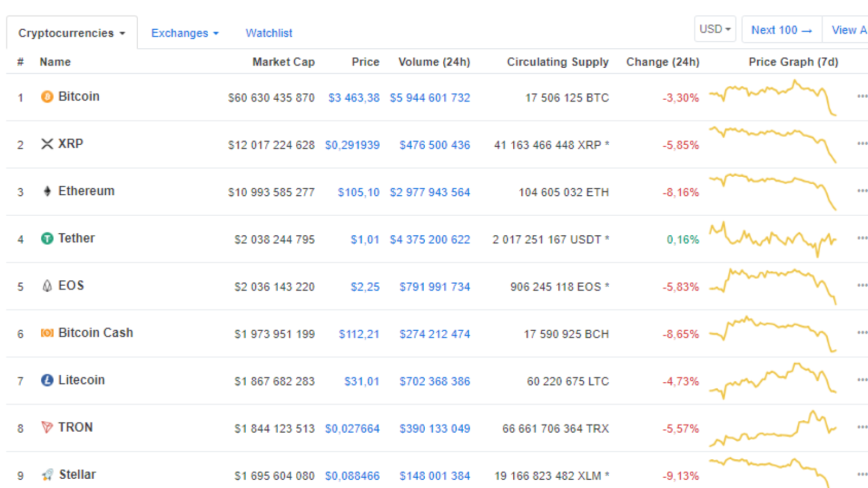The image size is (868, 488).
Task: Go to Next 100 coins
Action: point(782,30)
